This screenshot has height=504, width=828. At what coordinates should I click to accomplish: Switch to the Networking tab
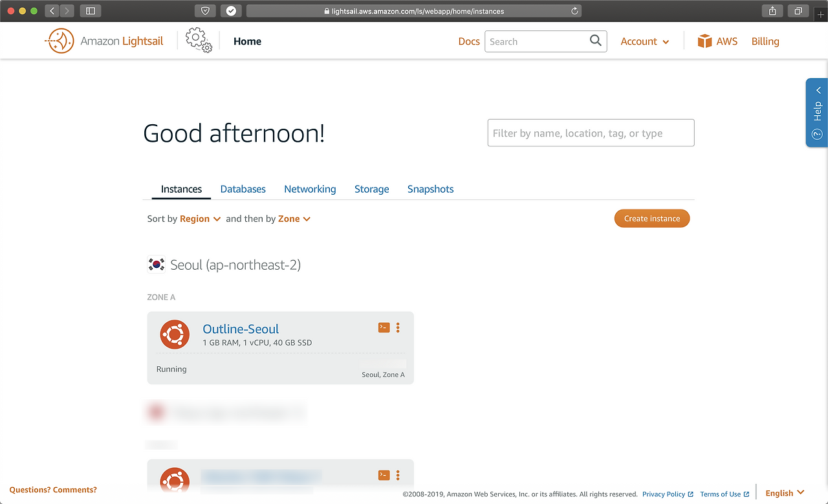(x=310, y=189)
